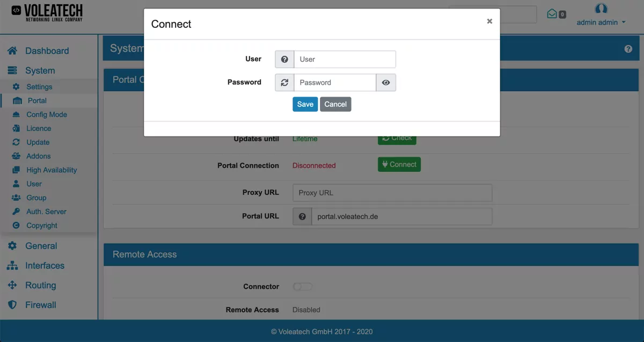Open the messages envelope icon in top bar
The height and width of the screenshot is (342, 644).
point(552,14)
